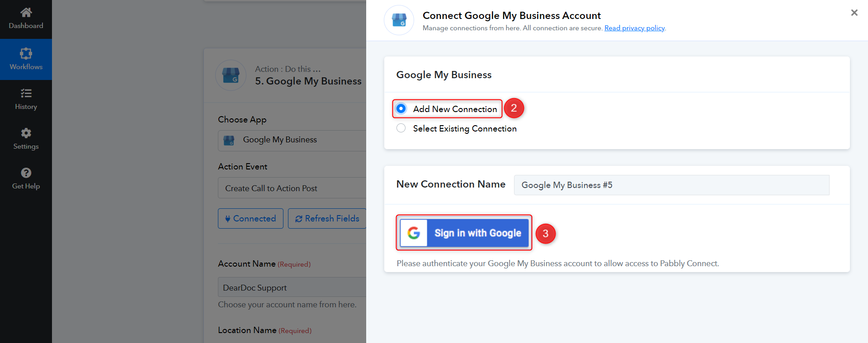
Task: Click the "New Connection Name" label
Action: point(451,184)
